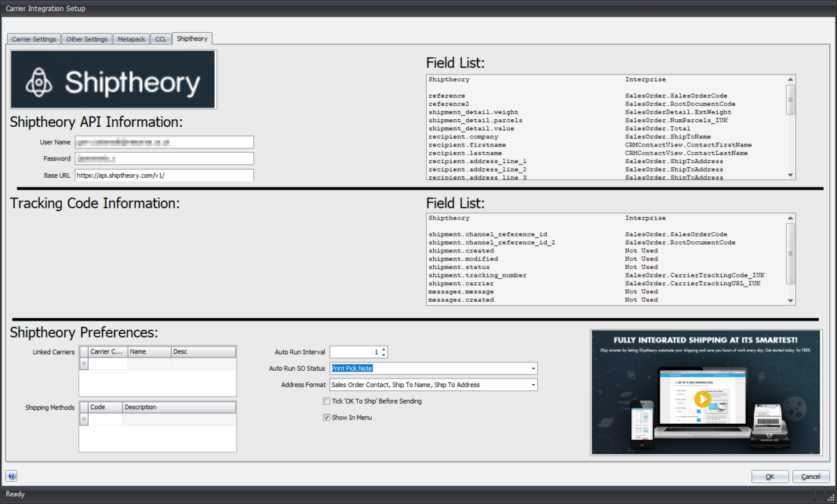The image size is (837, 504).
Task: Confirm settings with the OK button
Action: point(770,476)
